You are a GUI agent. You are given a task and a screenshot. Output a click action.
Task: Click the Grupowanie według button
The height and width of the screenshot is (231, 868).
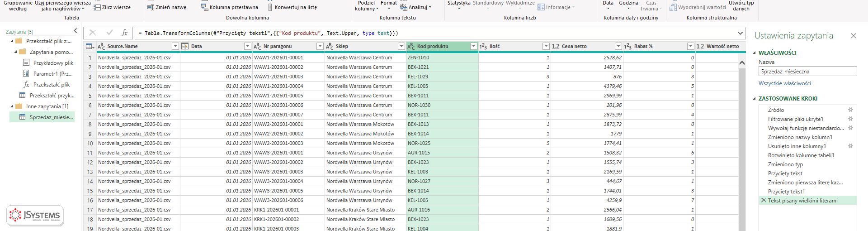point(18,5)
